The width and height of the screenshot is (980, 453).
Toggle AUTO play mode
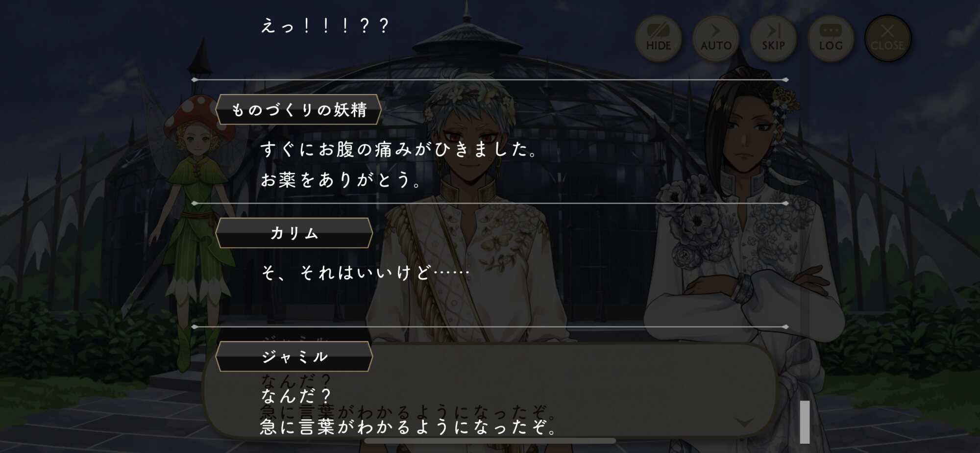tap(715, 38)
